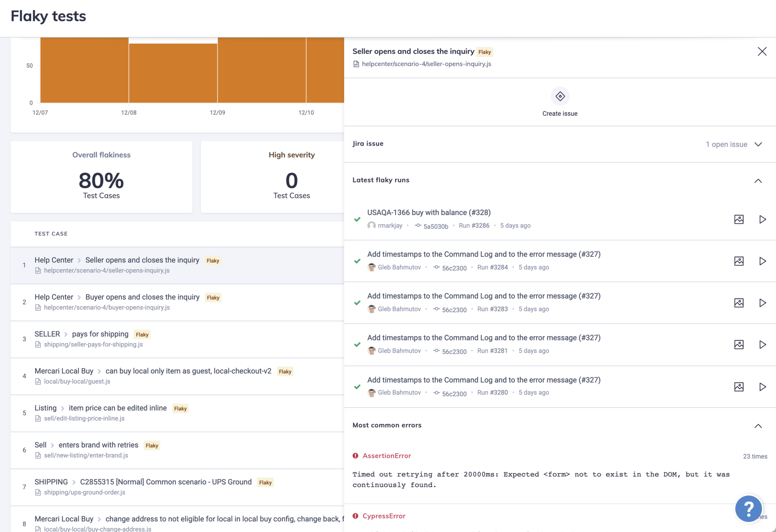
Task: Select 'Buyer opens and closes the inquiry' test
Action: point(142,297)
